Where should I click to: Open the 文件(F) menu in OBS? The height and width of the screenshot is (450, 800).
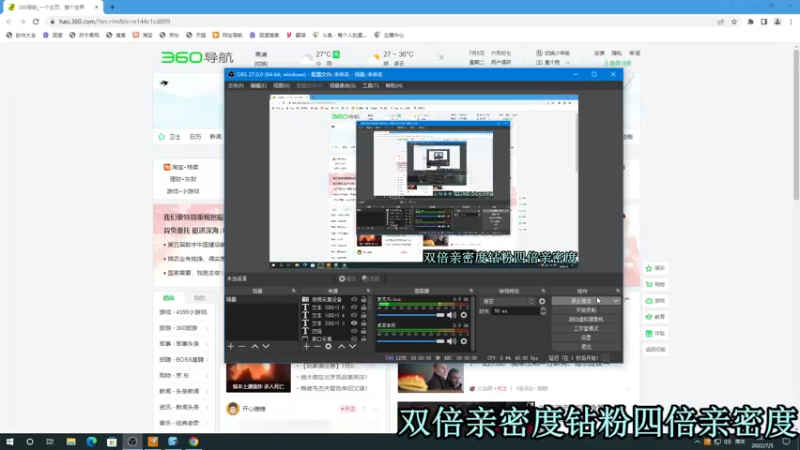coord(235,86)
